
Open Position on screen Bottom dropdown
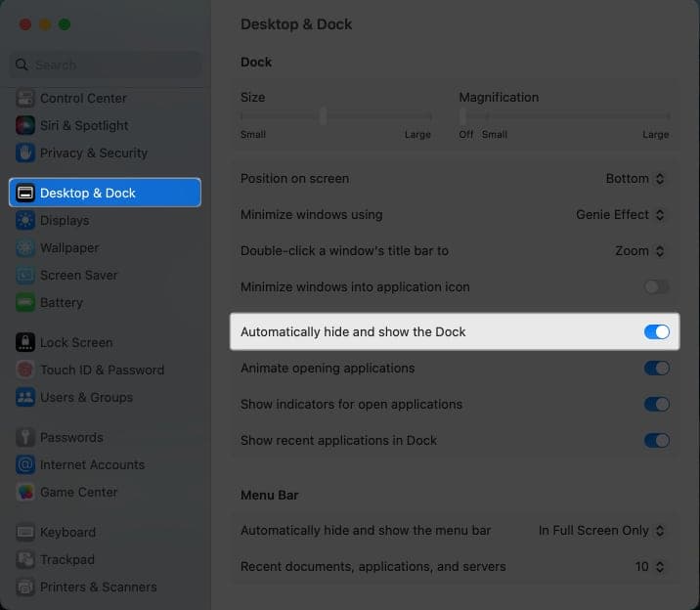click(x=635, y=179)
